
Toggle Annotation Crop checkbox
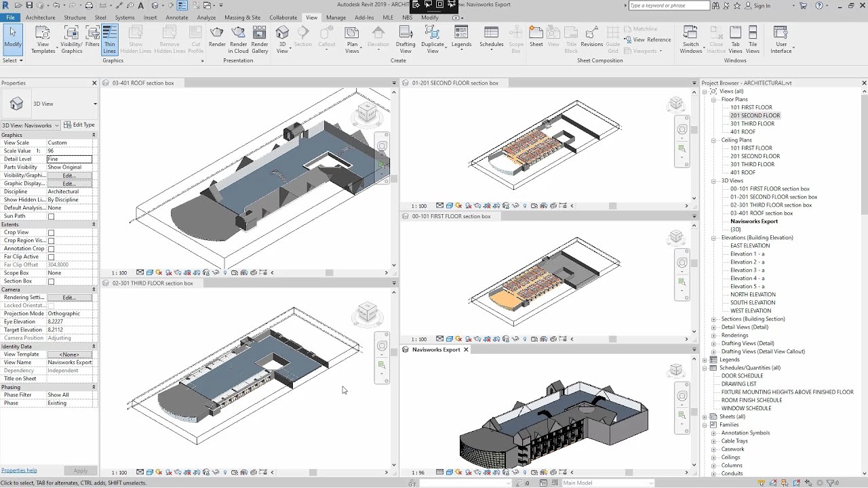point(51,249)
